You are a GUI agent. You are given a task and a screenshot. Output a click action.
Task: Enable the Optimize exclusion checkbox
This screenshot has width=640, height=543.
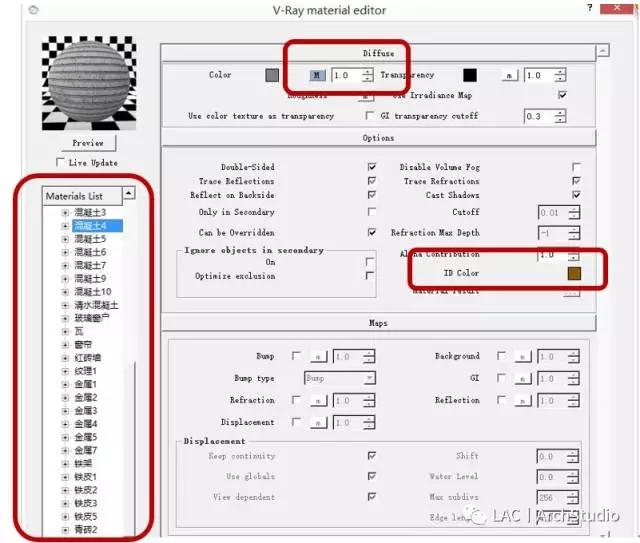[x=369, y=276]
